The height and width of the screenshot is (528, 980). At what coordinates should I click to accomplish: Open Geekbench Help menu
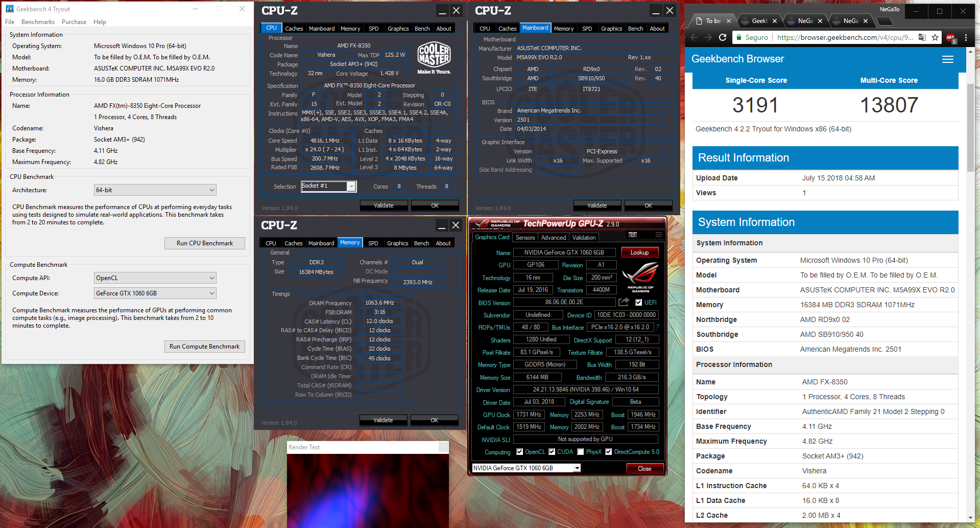coord(100,22)
